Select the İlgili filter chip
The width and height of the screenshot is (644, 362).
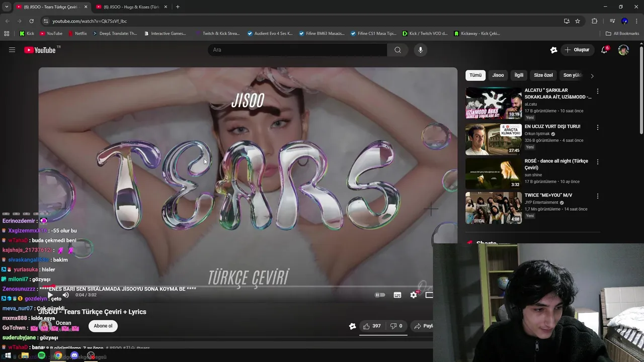(x=519, y=75)
